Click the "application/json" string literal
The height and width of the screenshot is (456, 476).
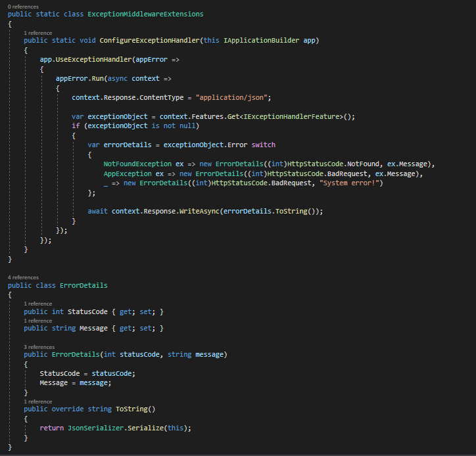tap(231, 98)
